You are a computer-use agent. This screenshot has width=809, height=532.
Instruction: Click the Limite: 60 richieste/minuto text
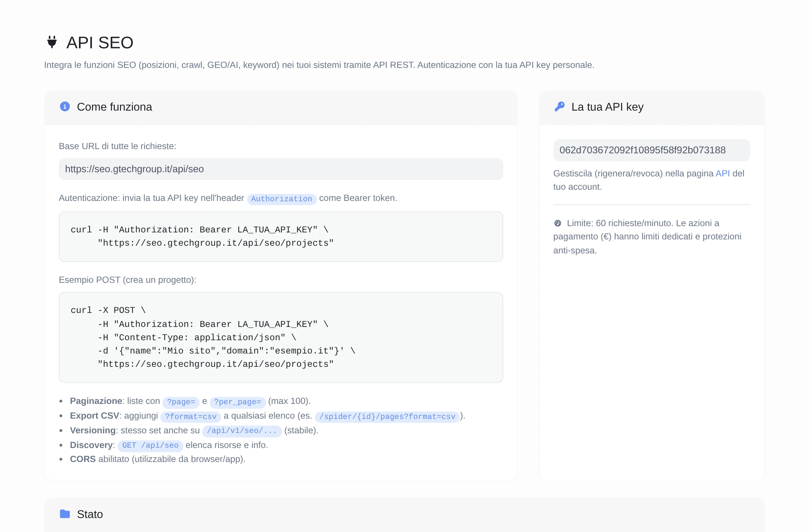click(620, 223)
